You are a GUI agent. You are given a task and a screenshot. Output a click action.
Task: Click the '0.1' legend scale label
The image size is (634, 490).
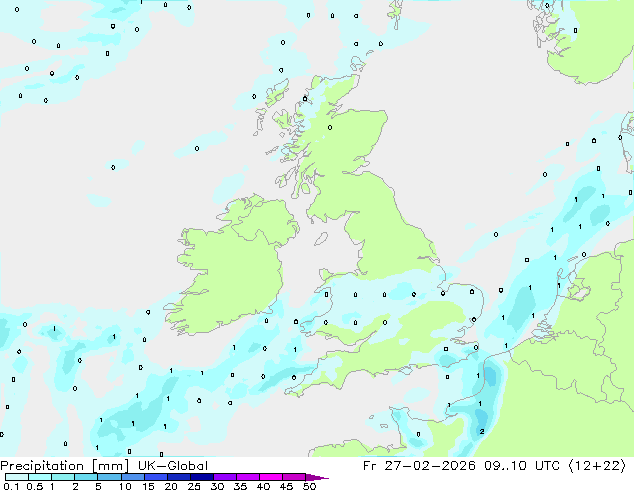(x=12, y=486)
